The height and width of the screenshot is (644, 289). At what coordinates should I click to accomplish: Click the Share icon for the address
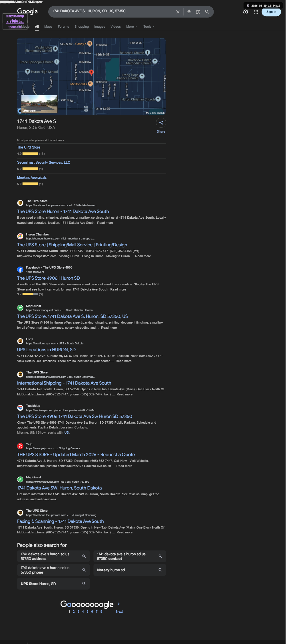pos(161,123)
